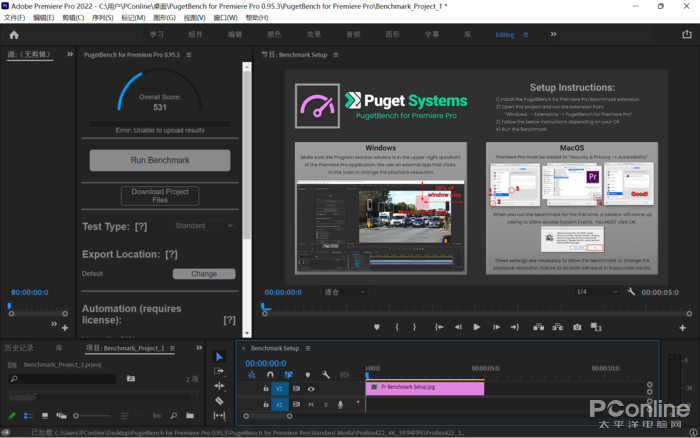700x438 pixels.
Task: Switch to 颜色 workspace tab
Action: click(x=274, y=34)
